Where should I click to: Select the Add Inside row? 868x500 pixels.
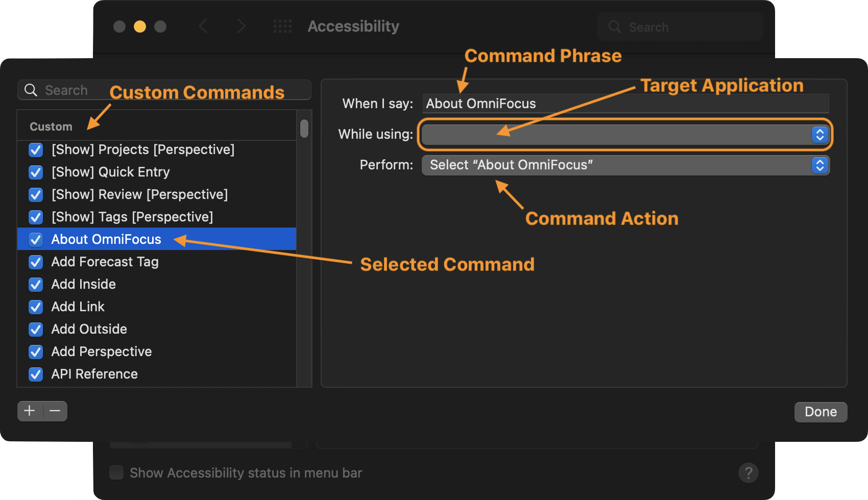157,284
